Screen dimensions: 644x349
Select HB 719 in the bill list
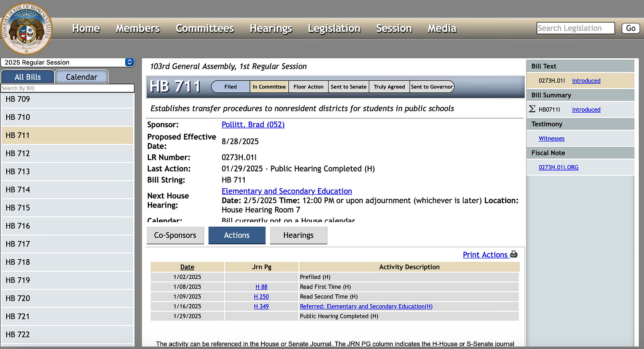(67, 281)
